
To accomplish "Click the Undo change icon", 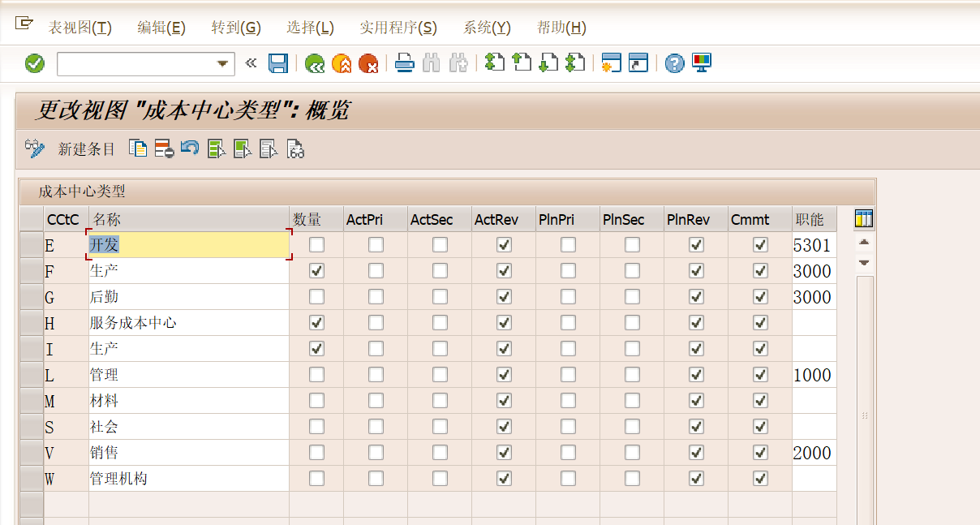I will coord(190,148).
